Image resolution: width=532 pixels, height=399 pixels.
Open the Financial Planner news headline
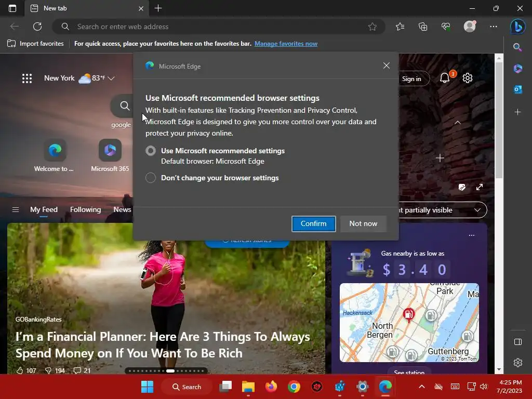click(163, 345)
